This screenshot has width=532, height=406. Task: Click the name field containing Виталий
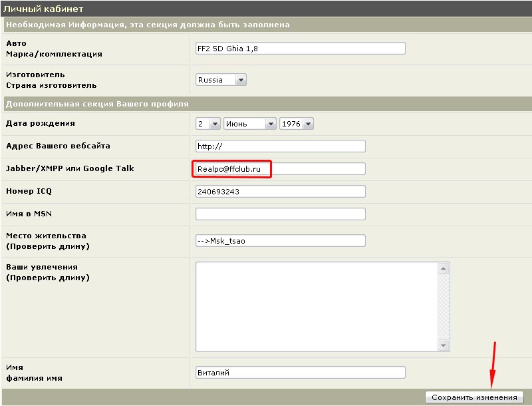tap(301, 373)
